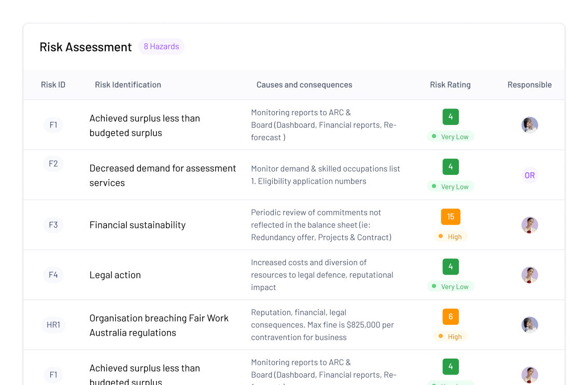The image size is (588, 385).
Task: Click the Causes and consequences header
Action: click(304, 85)
